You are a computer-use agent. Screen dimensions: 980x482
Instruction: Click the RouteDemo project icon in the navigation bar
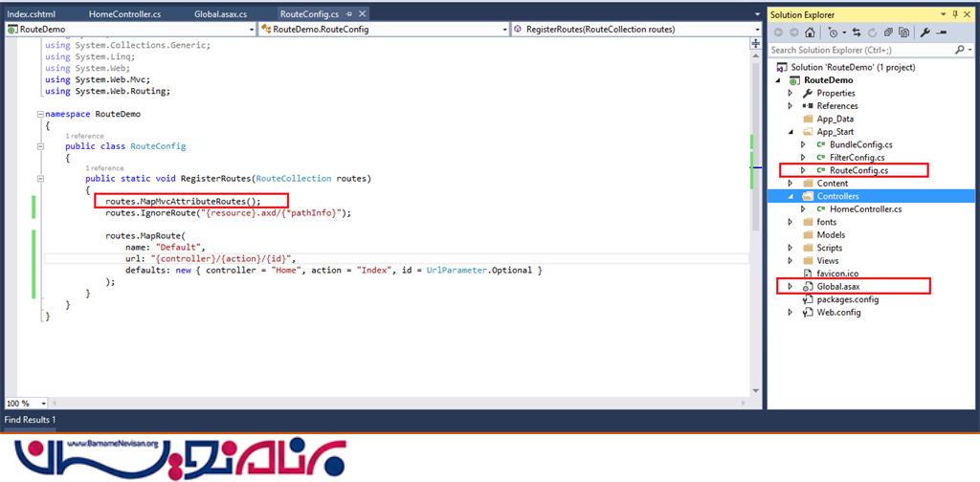[12, 29]
